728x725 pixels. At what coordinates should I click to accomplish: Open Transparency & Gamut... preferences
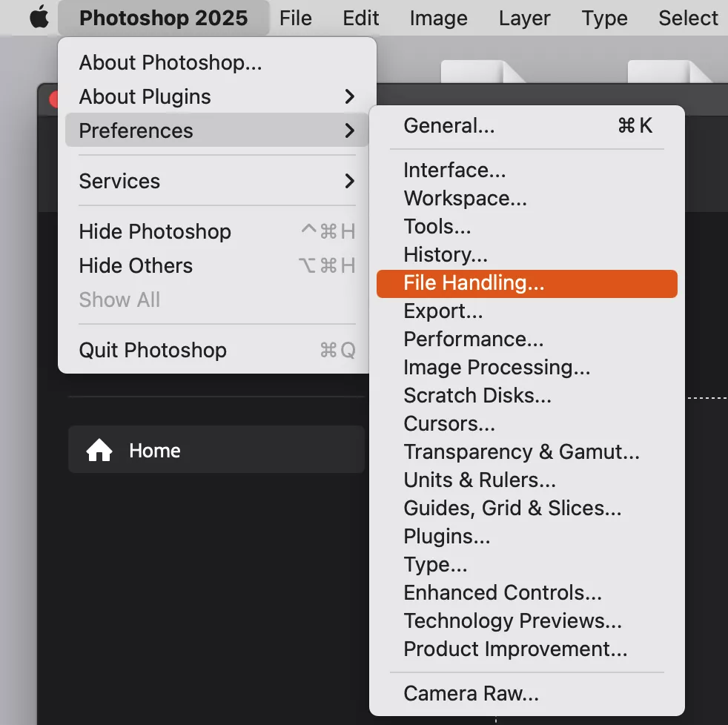(527, 451)
